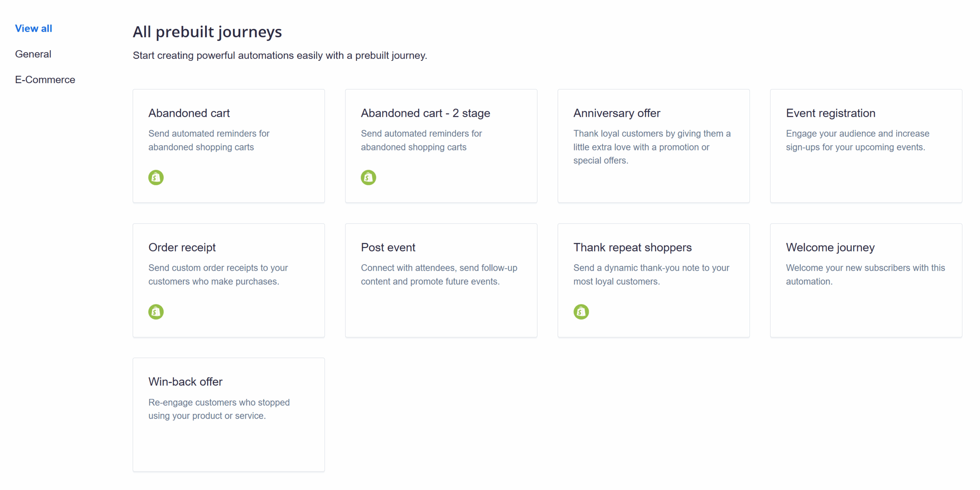Pick the Post event journey title
Viewport: 980px width, 490px height.
(x=388, y=247)
